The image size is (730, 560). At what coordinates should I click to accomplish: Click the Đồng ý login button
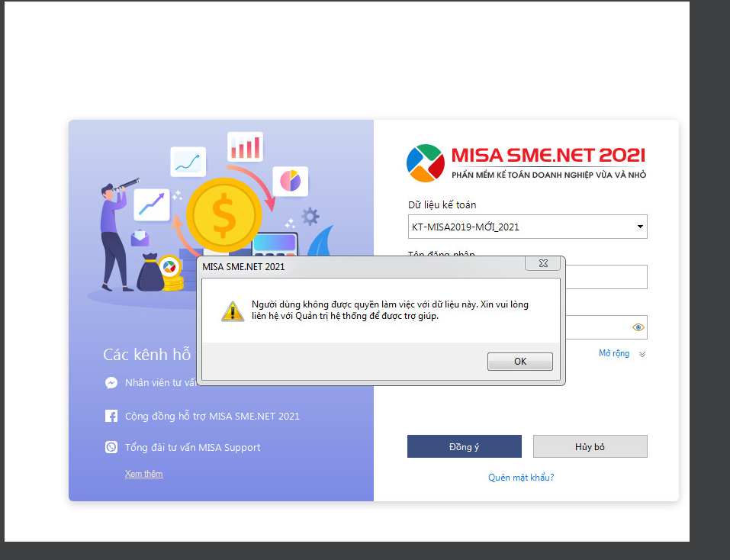point(465,446)
